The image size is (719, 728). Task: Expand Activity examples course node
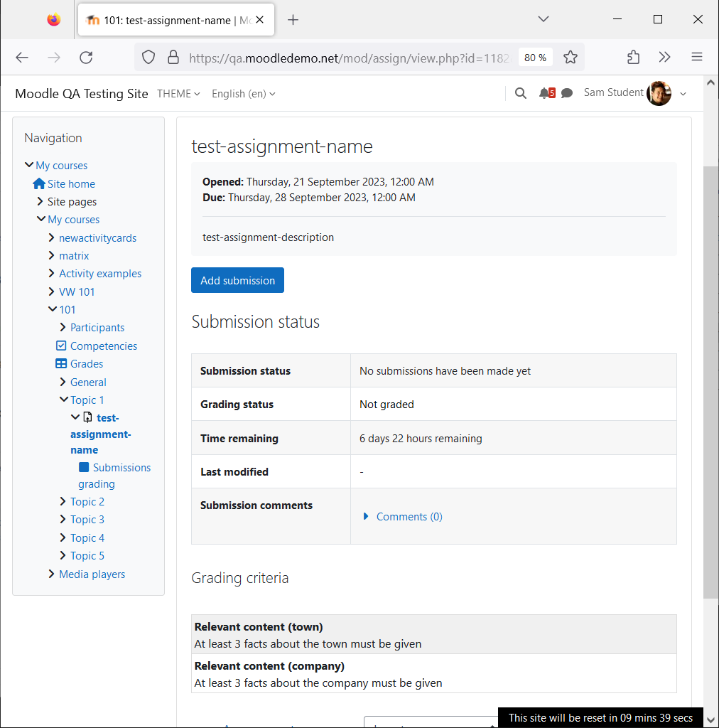click(51, 274)
